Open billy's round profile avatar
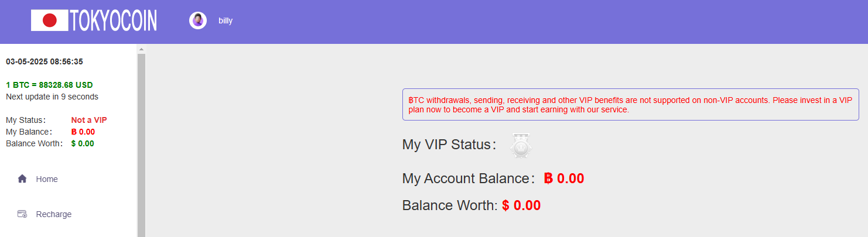Image resolution: width=868 pixels, height=237 pixels. click(x=198, y=20)
